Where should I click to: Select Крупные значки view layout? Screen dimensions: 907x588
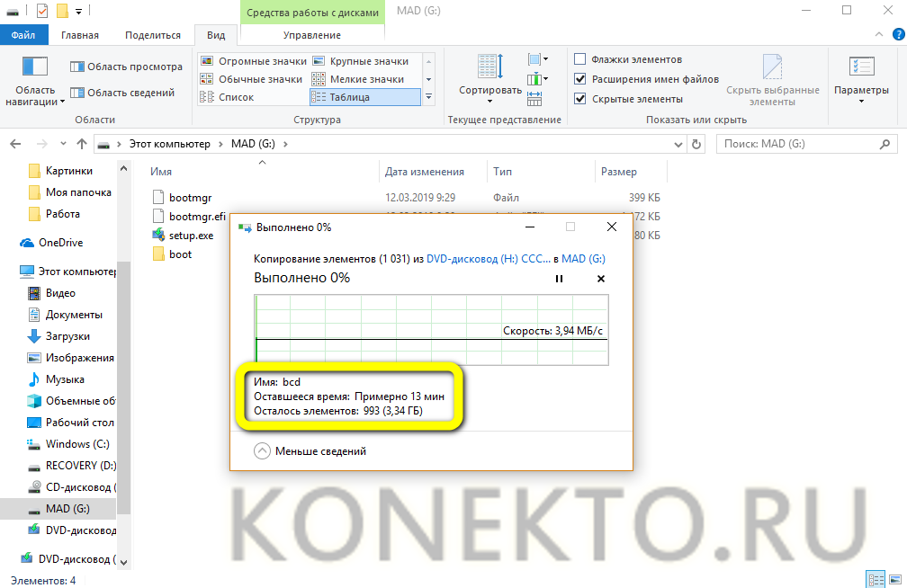360,61
